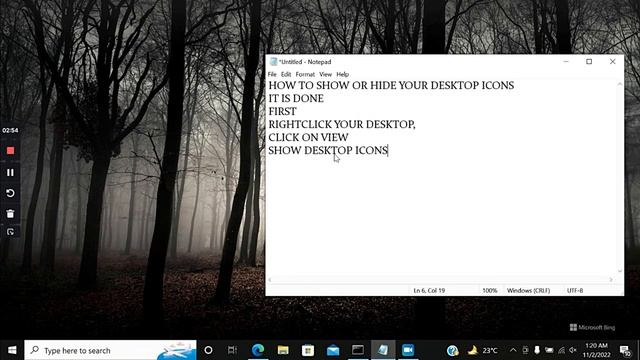The height and width of the screenshot is (360, 640).
Task: Open the dark window app icon on the taskbar
Action: (358, 350)
